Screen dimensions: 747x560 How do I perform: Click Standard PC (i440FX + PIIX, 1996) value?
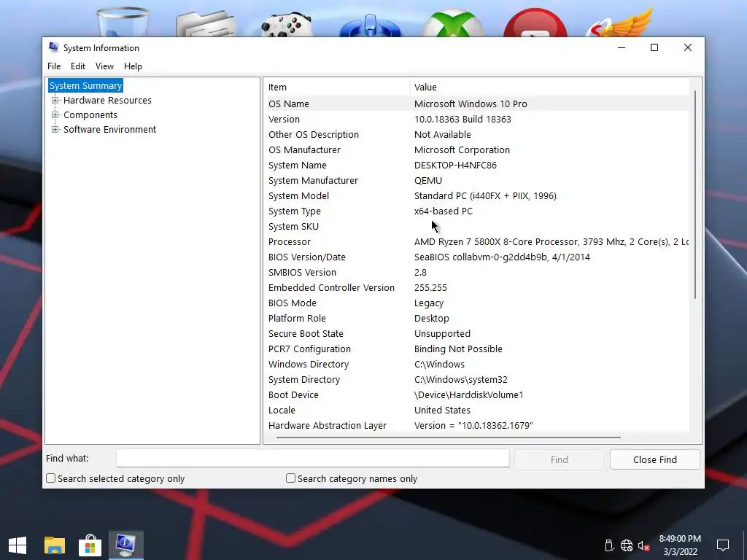tap(485, 195)
